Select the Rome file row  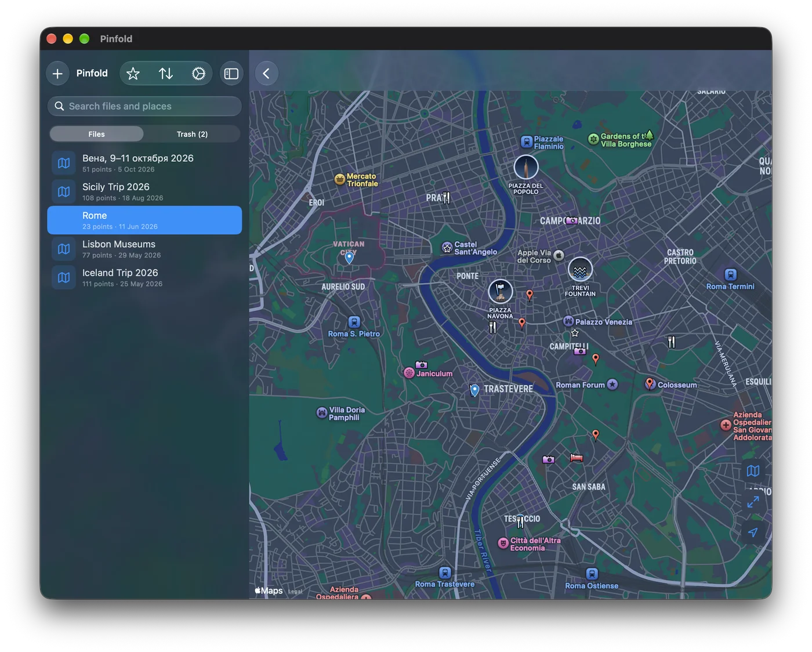click(144, 220)
